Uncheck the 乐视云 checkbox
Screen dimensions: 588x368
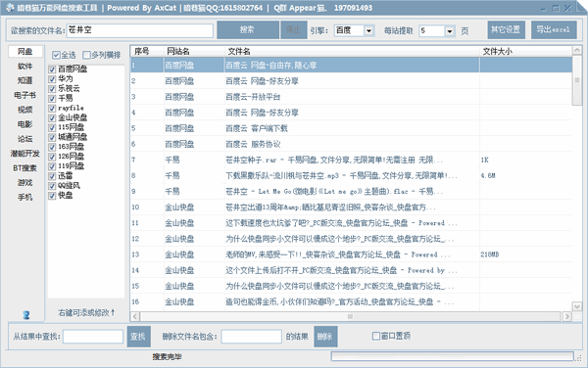point(52,89)
